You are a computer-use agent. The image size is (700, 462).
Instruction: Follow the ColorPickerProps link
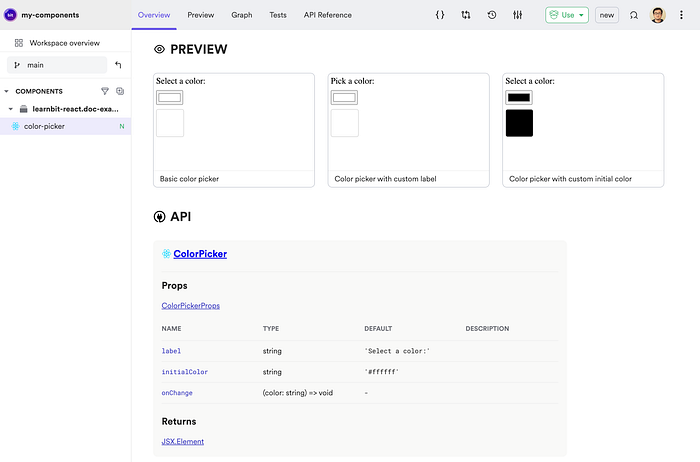191,305
